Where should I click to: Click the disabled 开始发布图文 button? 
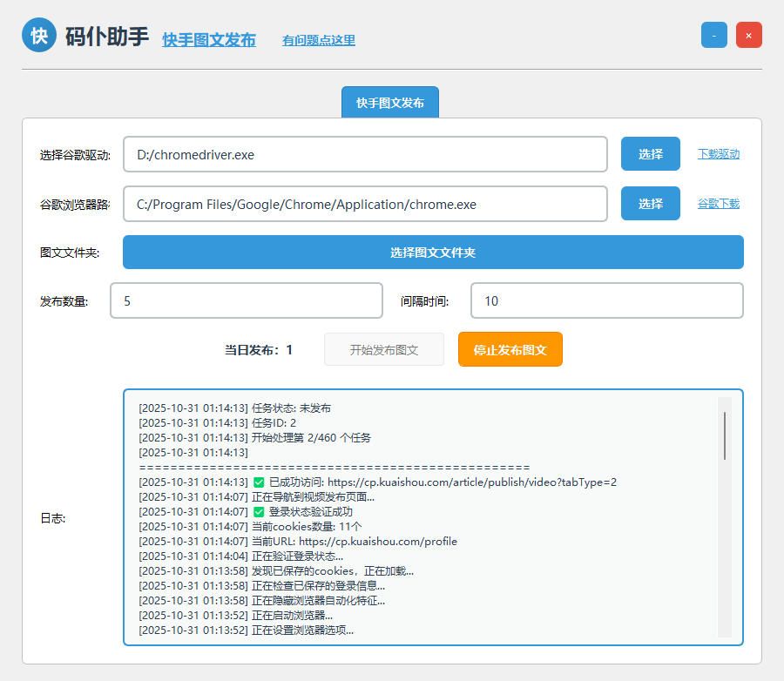point(384,349)
